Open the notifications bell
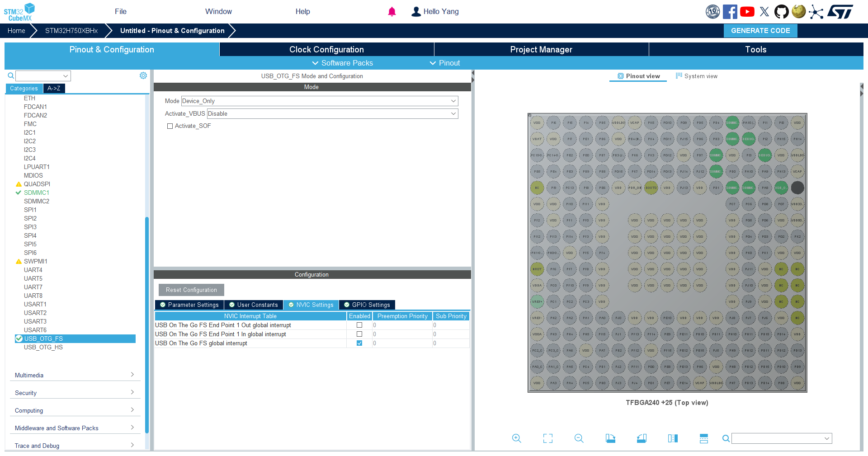 [x=392, y=12]
